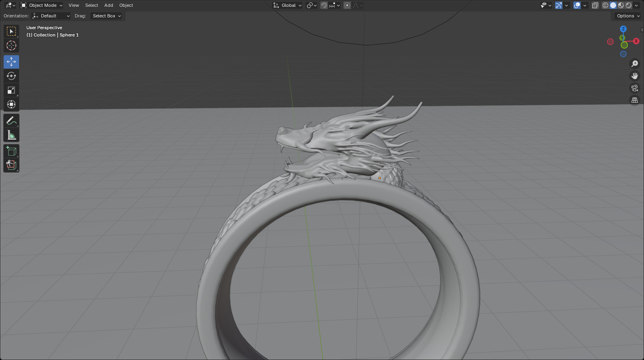Toggle show gizmo button
Screen dimensions: 644x360
coord(559,5)
